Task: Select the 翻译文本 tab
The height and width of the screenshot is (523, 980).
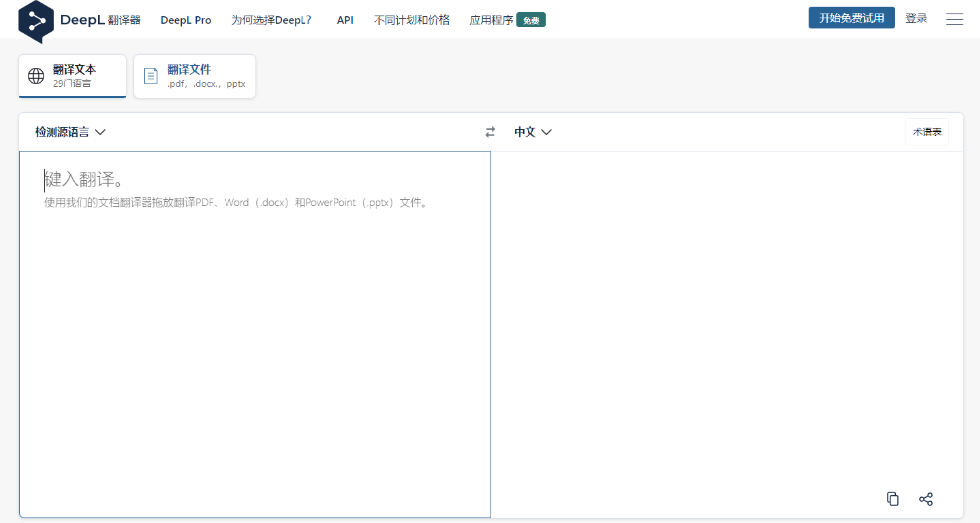Action: click(x=73, y=76)
